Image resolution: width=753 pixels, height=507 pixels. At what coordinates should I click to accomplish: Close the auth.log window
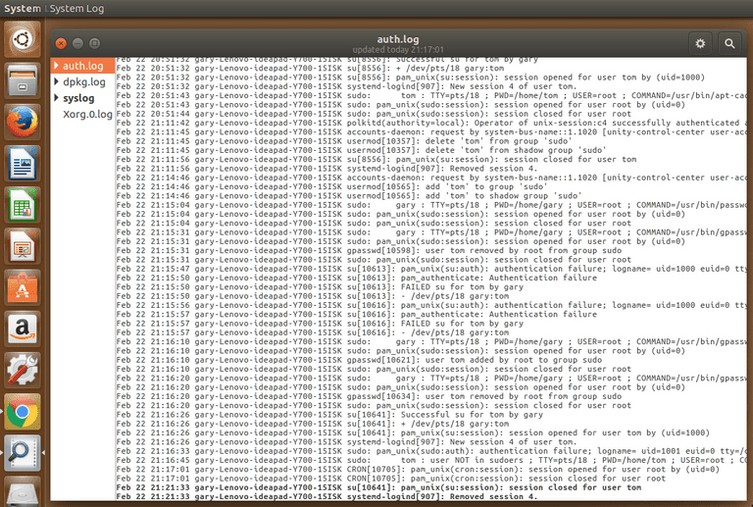61,43
